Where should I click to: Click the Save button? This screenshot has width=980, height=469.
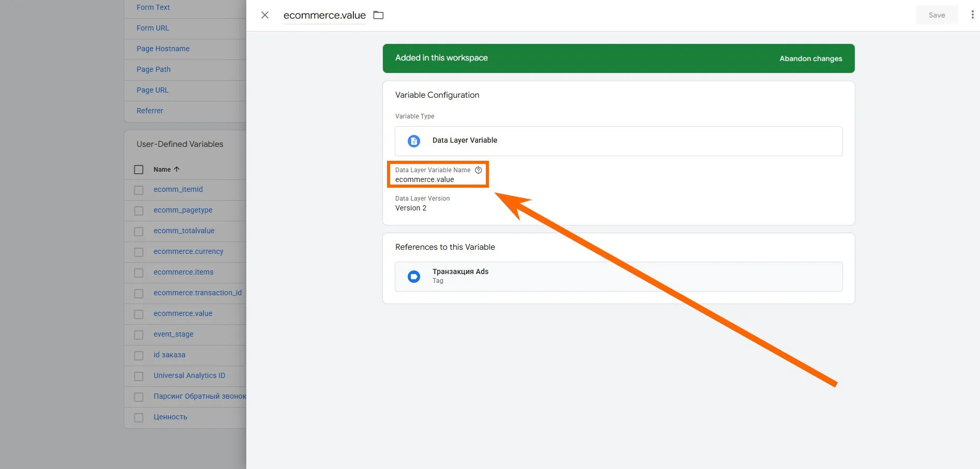937,15
